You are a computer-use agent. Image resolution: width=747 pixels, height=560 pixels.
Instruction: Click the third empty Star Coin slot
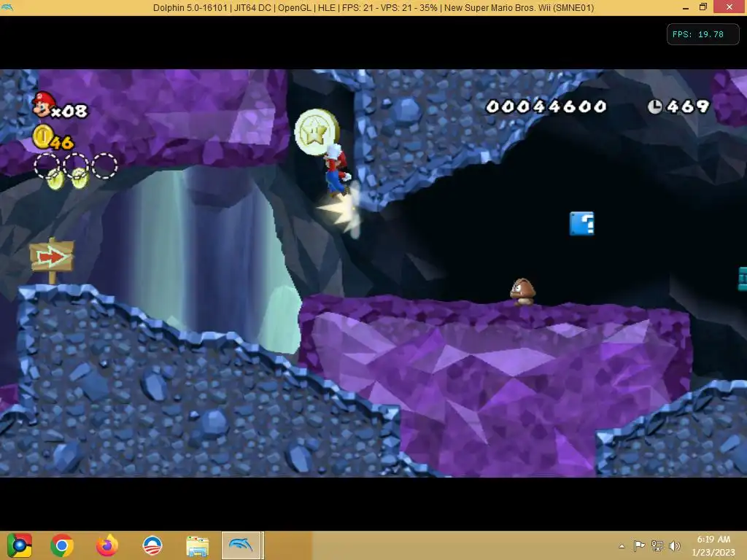pos(104,166)
